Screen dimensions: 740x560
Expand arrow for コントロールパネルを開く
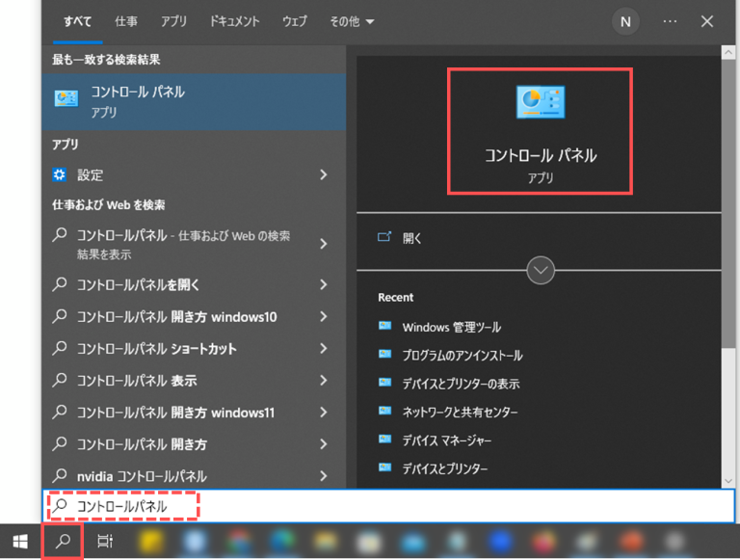tap(324, 284)
